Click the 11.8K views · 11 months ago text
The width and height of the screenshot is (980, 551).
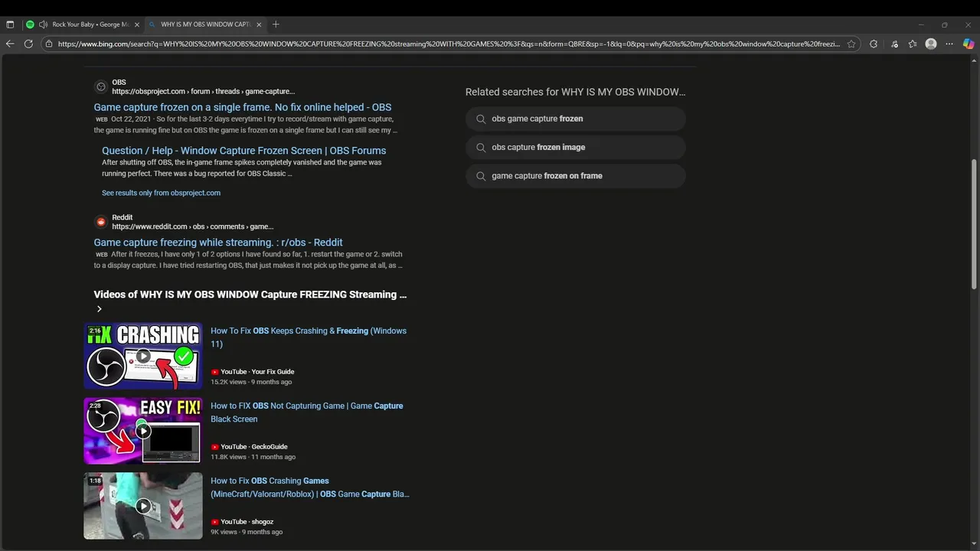tap(253, 457)
